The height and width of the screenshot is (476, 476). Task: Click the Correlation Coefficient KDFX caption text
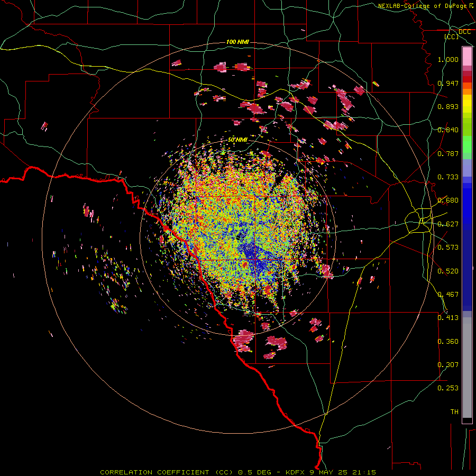click(238, 472)
